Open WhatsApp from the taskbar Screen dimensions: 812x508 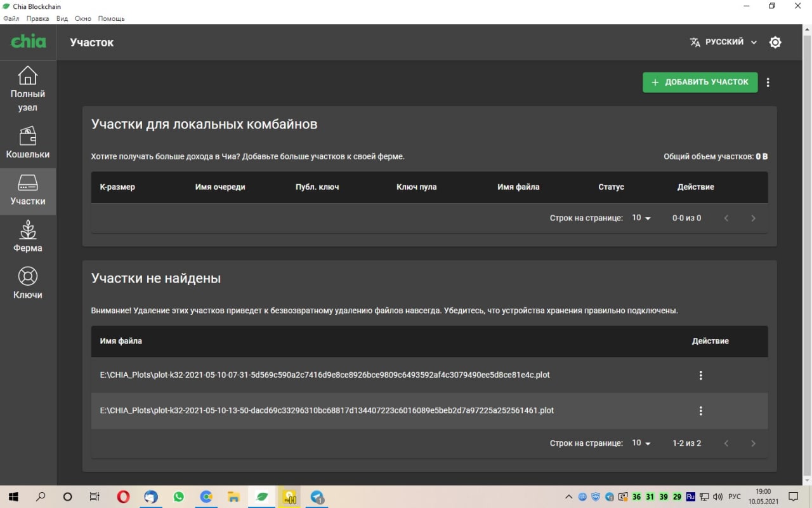tap(178, 497)
